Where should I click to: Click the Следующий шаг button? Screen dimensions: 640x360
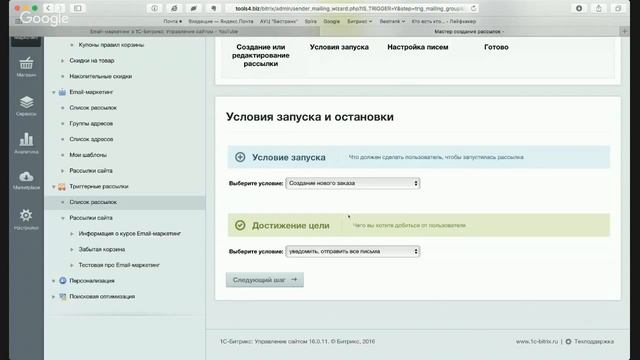coord(264,280)
